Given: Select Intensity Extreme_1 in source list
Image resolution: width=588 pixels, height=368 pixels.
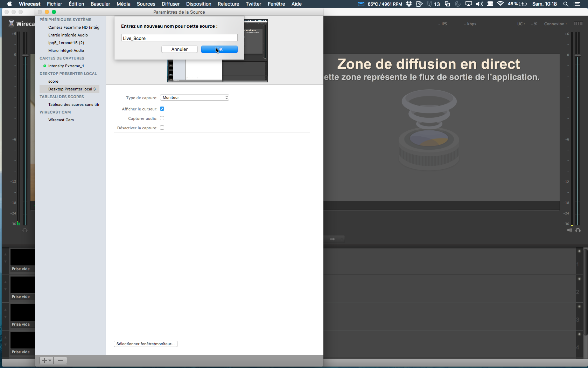Looking at the screenshot, I should tap(66, 66).
